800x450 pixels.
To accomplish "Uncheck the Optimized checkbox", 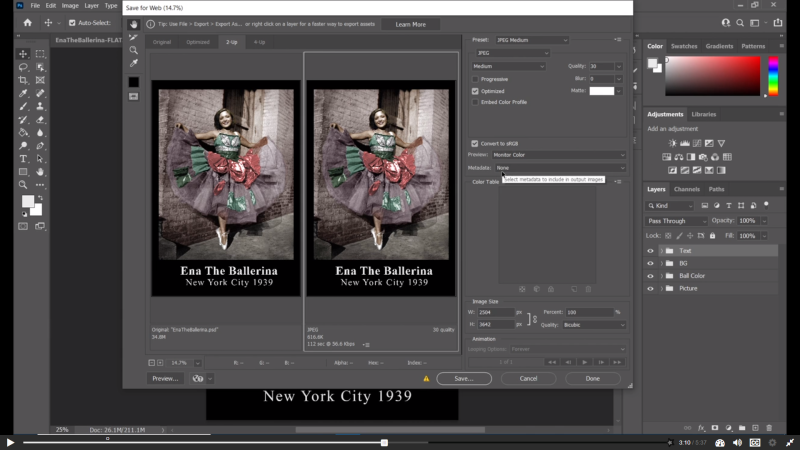I will click(475, 91).
